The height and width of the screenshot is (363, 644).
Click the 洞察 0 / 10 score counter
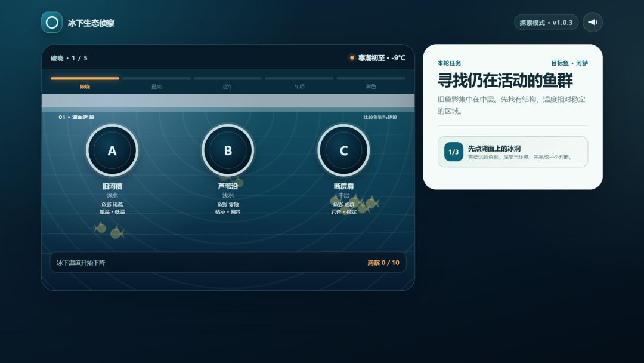pos(383,263)
